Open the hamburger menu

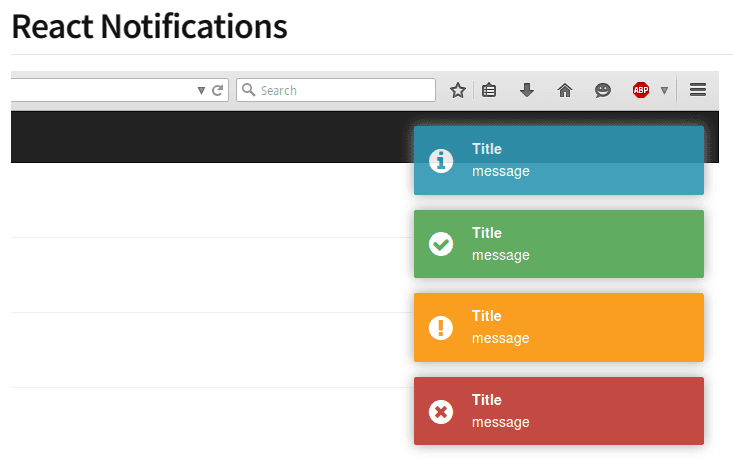tap(698, 91)
